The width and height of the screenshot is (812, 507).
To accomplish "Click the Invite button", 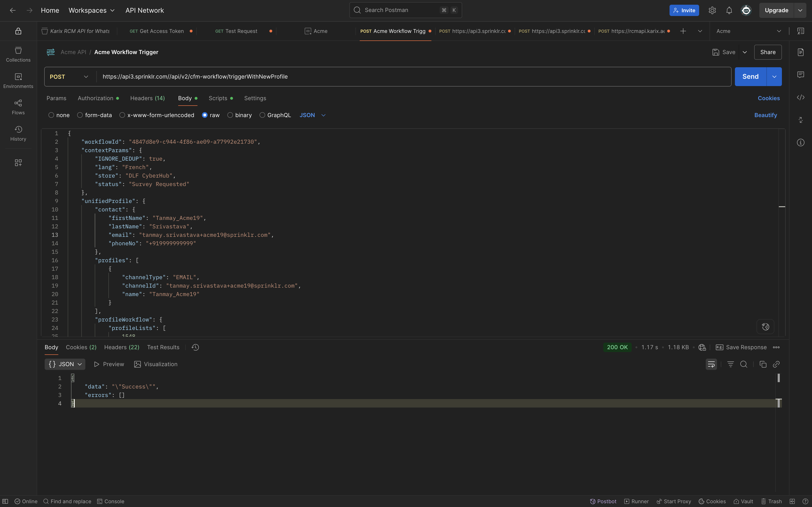I will coord(684,10).
